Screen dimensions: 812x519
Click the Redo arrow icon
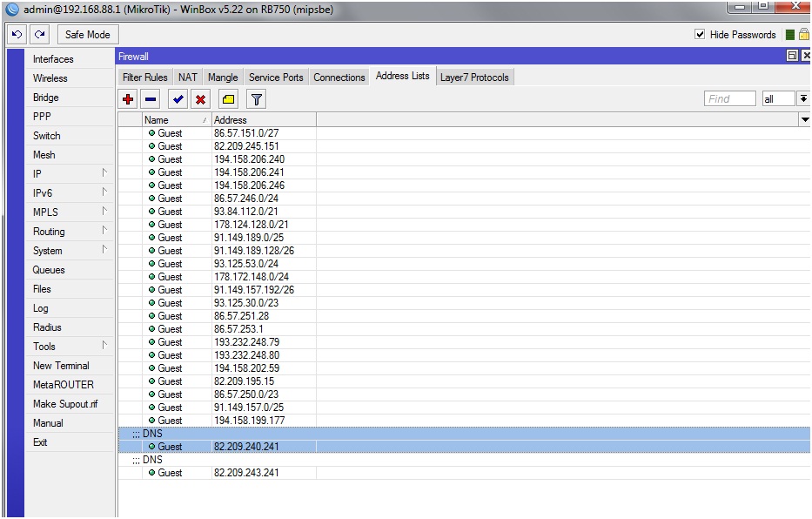tap(39, 35)
